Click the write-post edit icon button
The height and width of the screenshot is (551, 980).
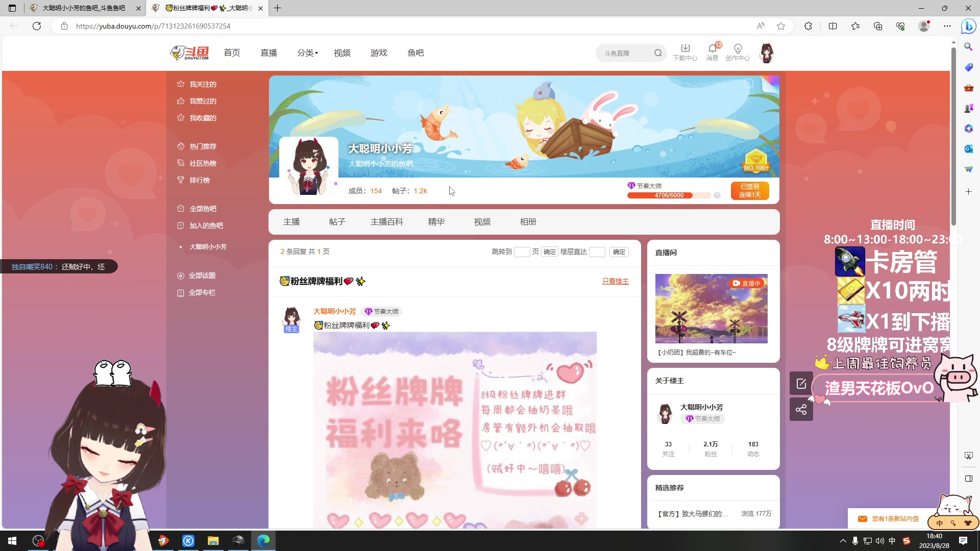801,384
